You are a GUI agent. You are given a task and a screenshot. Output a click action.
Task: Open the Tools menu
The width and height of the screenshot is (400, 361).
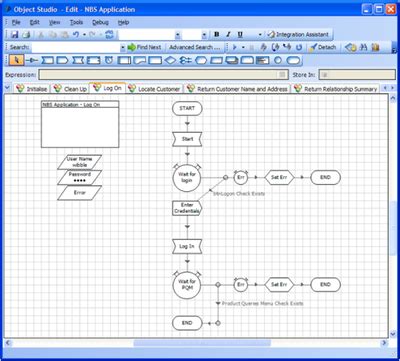tap(76, 22)
